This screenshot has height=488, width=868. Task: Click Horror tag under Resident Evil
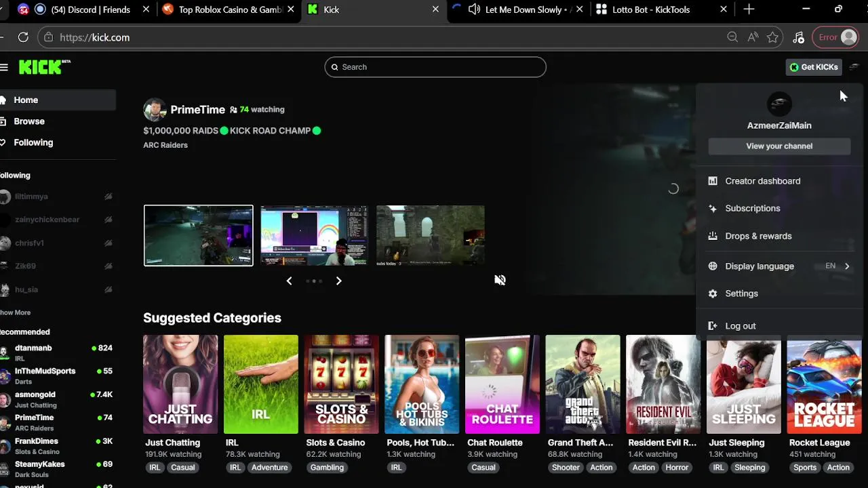tap(677, 467)
